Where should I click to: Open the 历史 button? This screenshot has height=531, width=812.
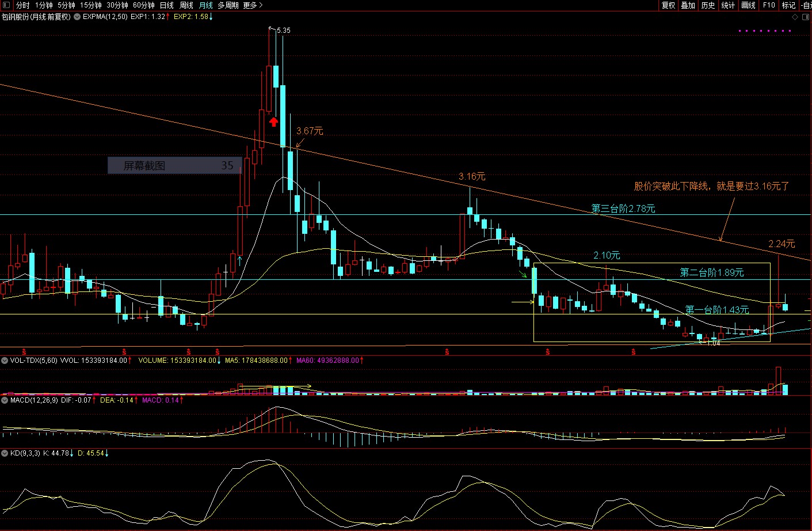[x=708, y=5]
